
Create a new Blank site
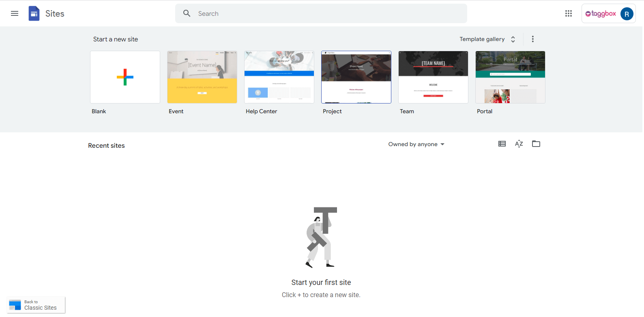point(125,77)
